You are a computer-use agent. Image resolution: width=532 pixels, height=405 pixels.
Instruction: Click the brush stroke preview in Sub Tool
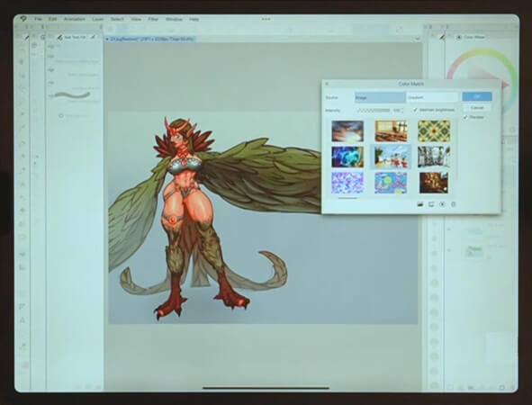pos(72,95)
